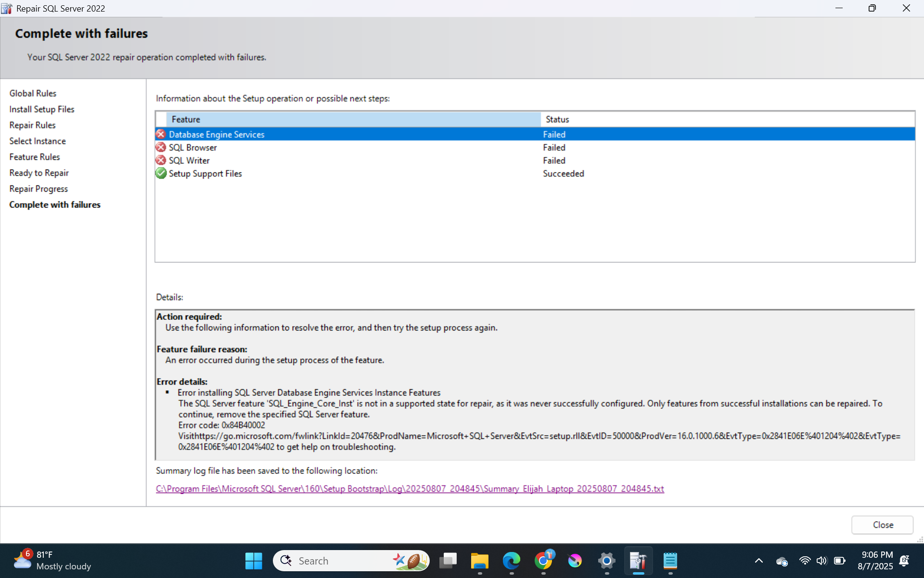
Task: Open the clock showing 9:06 PM
Action: [876, 561]
